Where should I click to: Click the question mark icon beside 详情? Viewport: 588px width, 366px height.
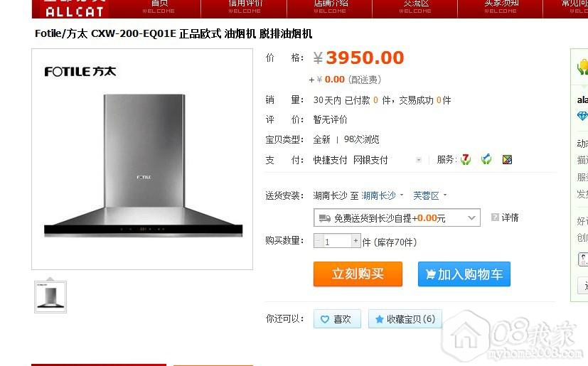(495, 217)
